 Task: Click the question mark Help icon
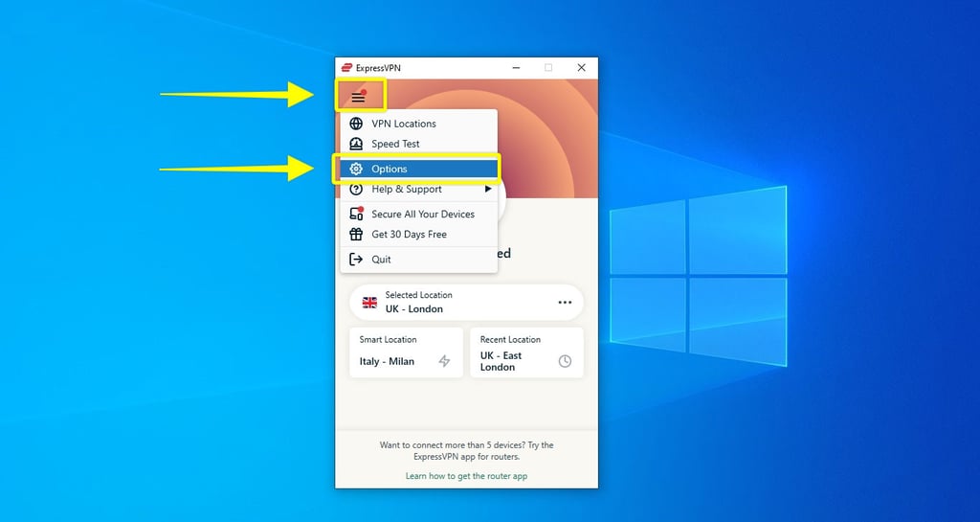click(356, 189)
